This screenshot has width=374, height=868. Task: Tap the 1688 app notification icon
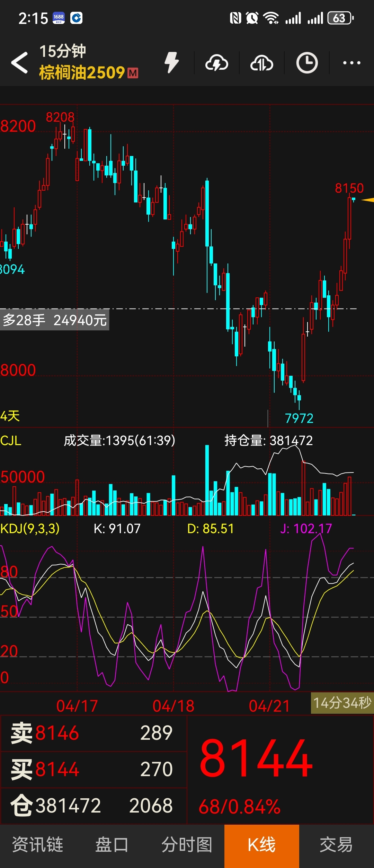[59, 18]
